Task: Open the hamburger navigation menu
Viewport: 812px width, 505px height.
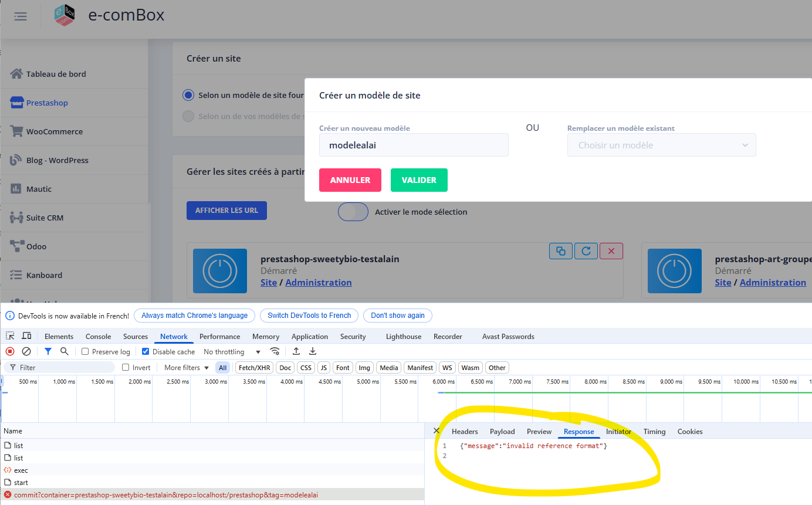Action: [x=21, y=16]
